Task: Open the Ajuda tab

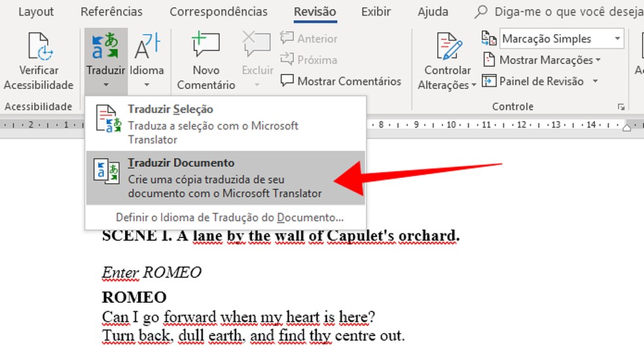Action: pyautogui.click(x=433, y=12)
